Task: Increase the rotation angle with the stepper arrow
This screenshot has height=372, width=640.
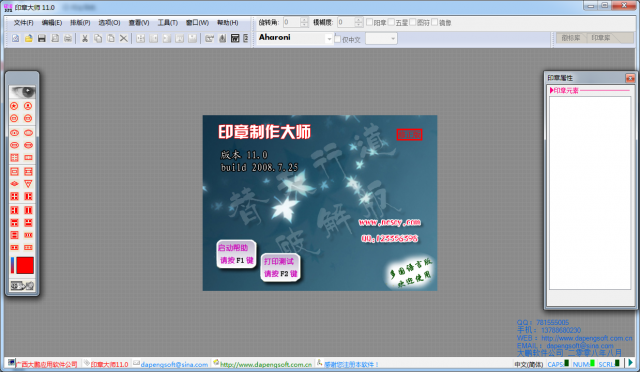Action: [x=304, y=20]
